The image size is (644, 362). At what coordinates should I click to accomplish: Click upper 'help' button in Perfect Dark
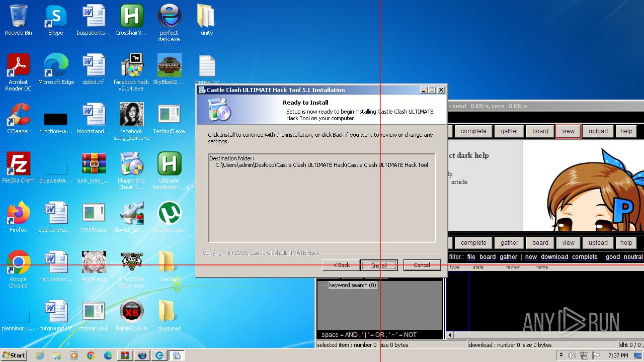tap(626, 131)
